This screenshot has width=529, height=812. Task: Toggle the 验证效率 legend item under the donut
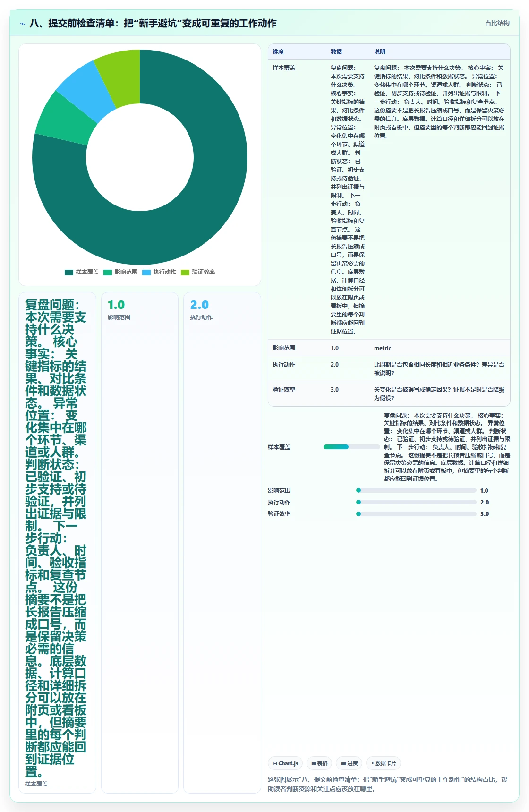[x=198, y=272]
